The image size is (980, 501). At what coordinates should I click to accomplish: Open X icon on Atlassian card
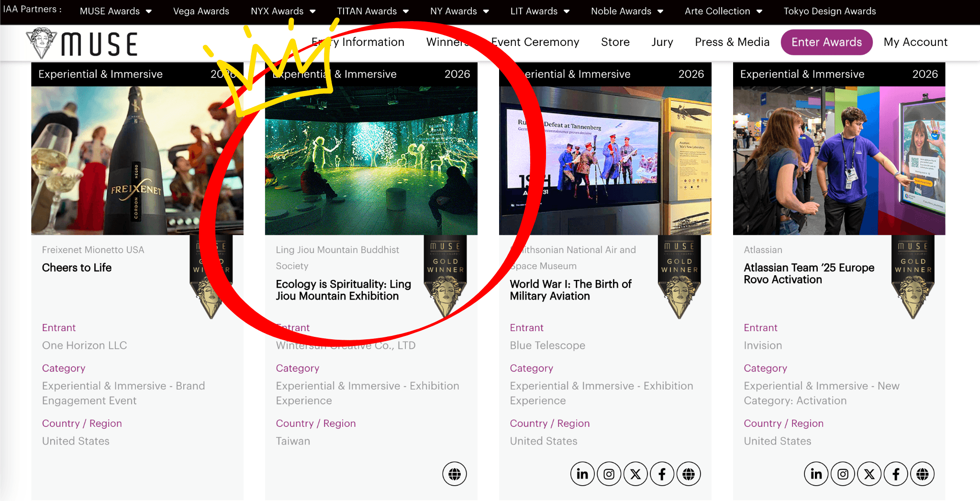[869, 474]
